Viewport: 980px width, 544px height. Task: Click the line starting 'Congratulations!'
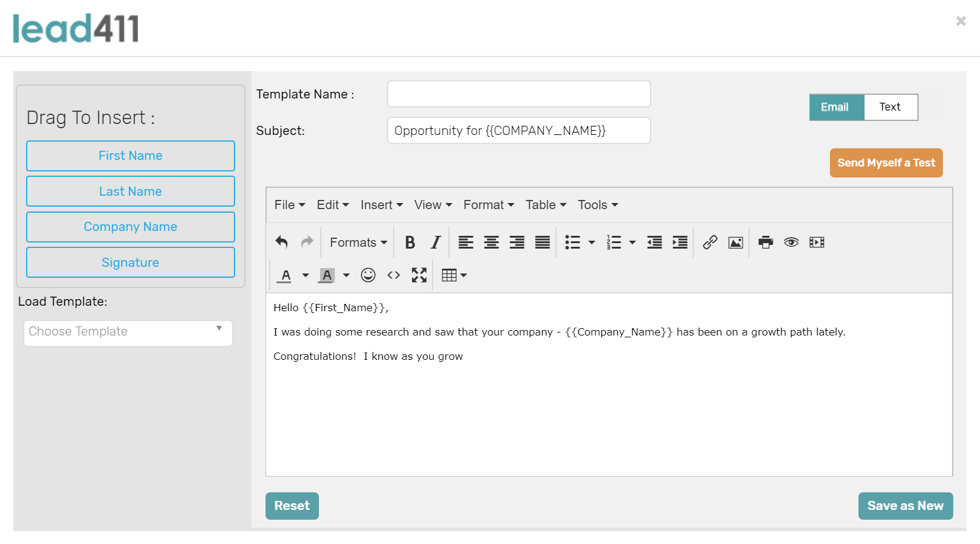[x=368, y=356]
